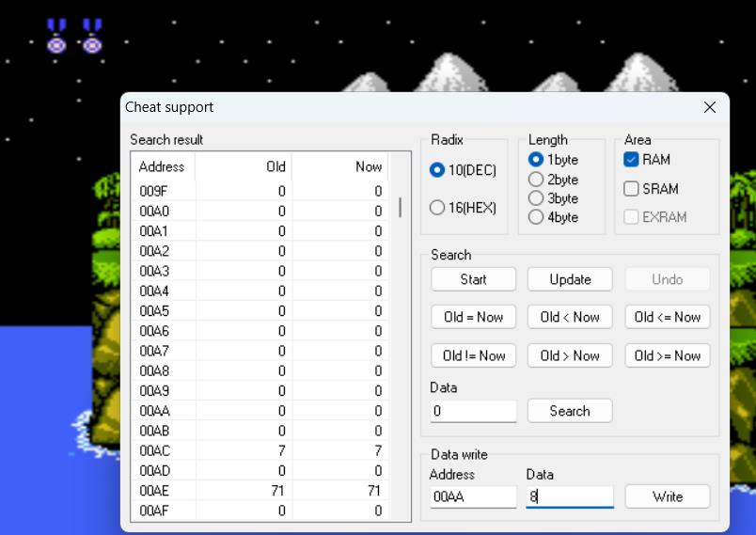
Task: Select address row 00A3
Action: tap(260, 272)
